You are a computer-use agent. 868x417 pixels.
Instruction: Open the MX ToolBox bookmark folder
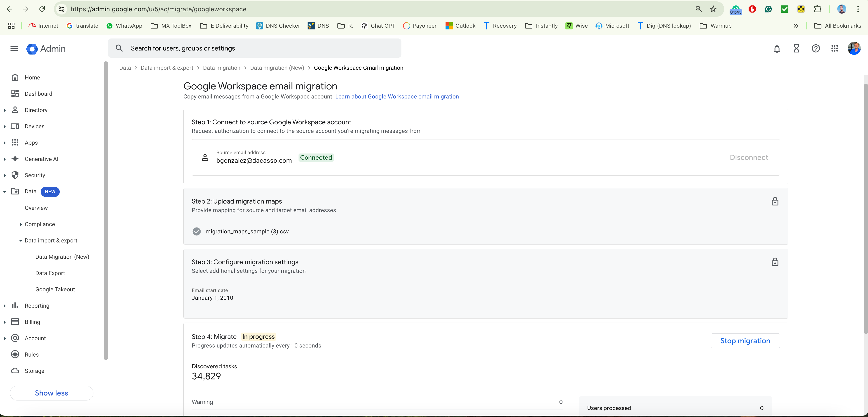[x=171, y=26]
